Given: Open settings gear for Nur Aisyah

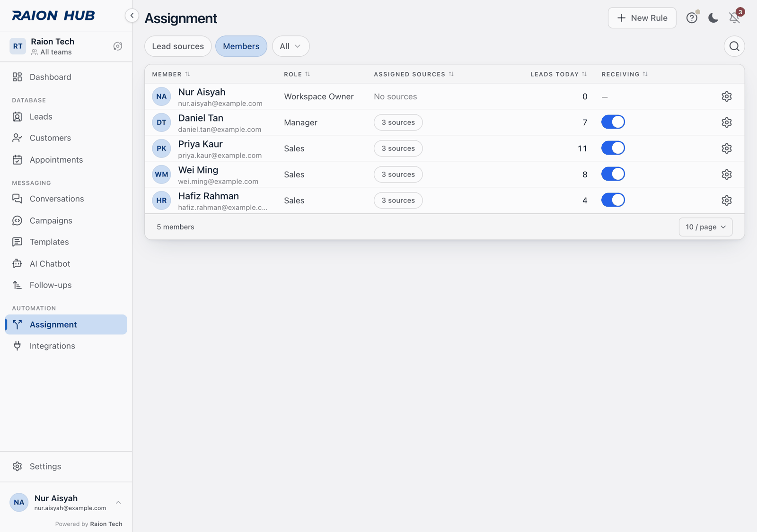Looking at the screenshot, I should pos(727,96).
